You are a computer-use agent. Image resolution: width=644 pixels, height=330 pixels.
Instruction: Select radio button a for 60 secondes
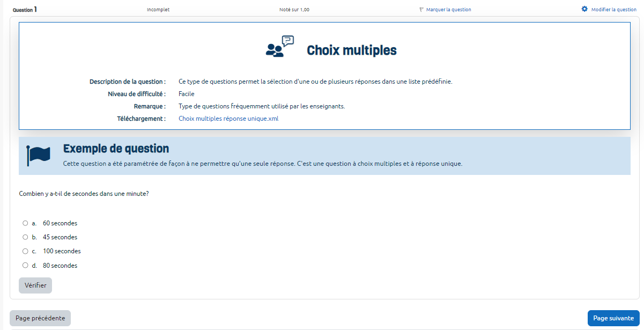pyautogui.click(x=25, y=223)
